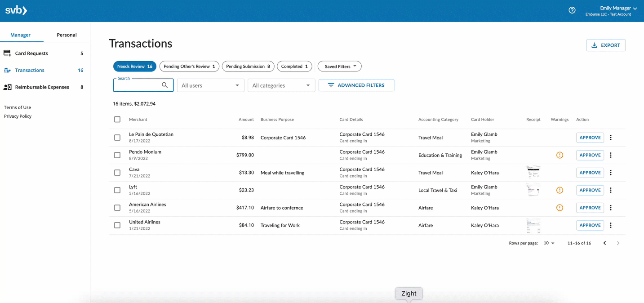644x303 pixels.
Task: Click the "Meal while travelling" business purpose
Action: 283,173
